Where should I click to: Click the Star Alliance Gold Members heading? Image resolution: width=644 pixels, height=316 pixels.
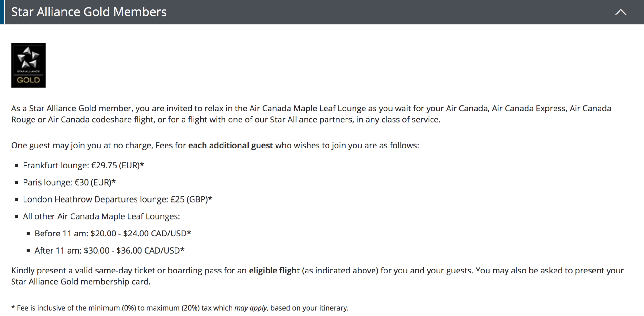[x=89, y=12]
